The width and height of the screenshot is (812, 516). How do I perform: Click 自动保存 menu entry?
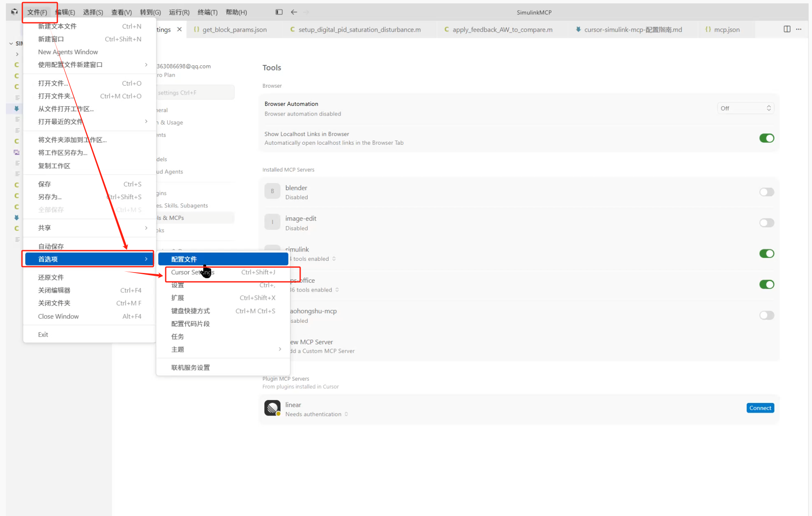click(89, 246)
